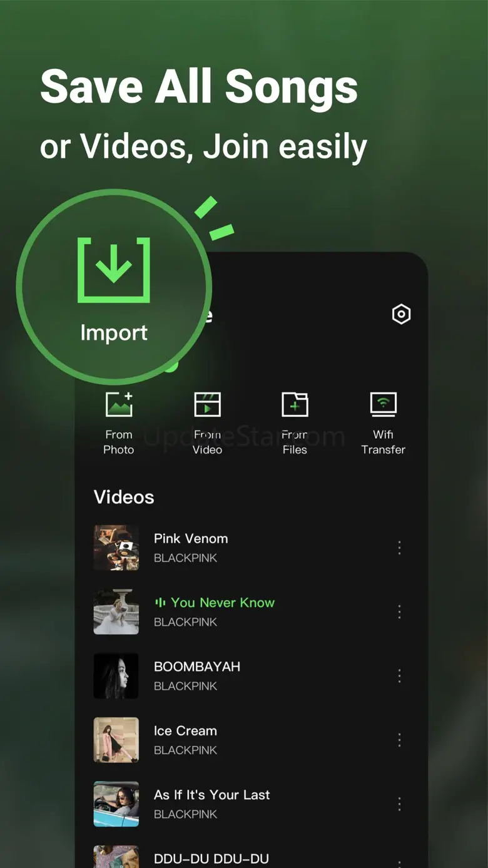Tap now-playing bars icon beside You Never Know

[160, 603]
